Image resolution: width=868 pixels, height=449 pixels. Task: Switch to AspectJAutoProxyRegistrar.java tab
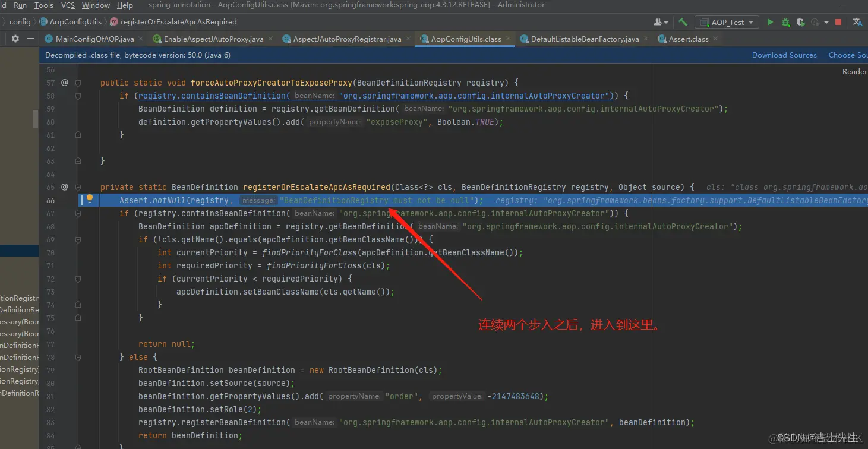[347, 39]
